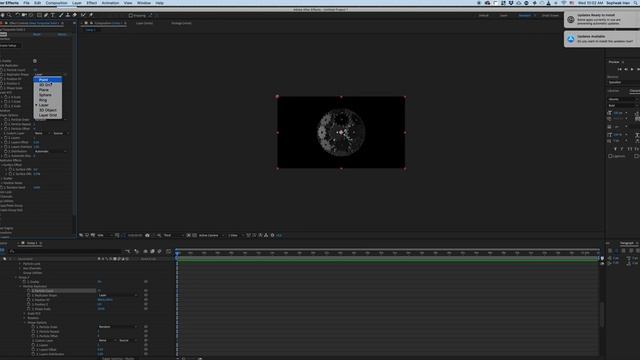The height and width of the screenshot is (360, 640).
Task: Click the timeline layer search field
Action: (x=65, y=251)
